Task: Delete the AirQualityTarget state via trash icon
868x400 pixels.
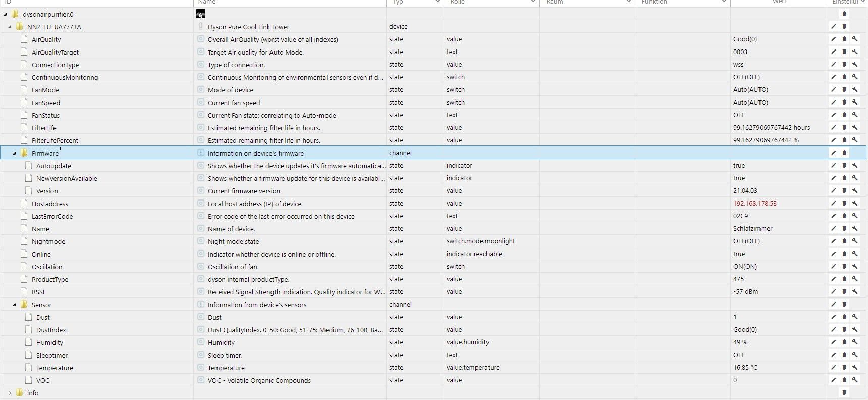Action: [x=844, y=52]
